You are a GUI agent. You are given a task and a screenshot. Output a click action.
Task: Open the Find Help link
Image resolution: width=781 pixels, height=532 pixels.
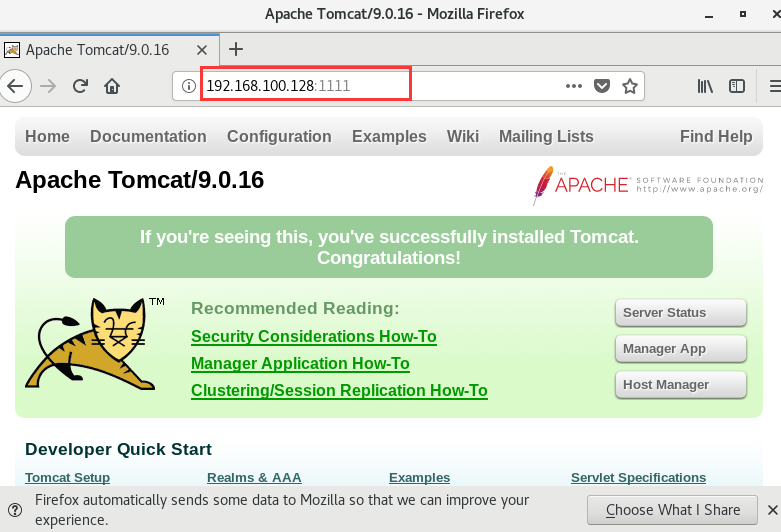(x=716, y=136)
